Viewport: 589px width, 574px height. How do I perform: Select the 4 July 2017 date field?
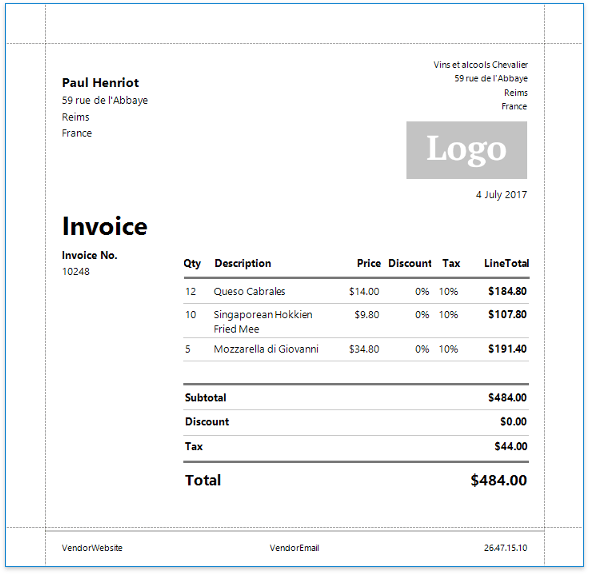point(501,195)
